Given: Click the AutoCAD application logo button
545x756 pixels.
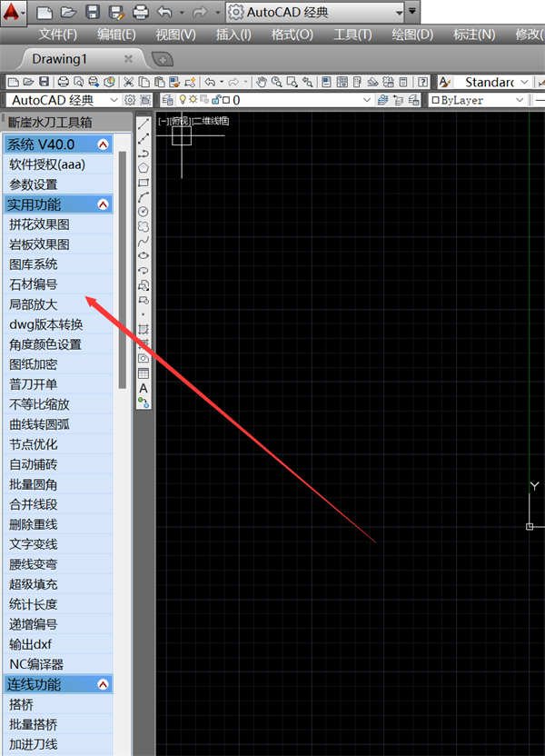Looking at the screenshot, I should point(12,12).
